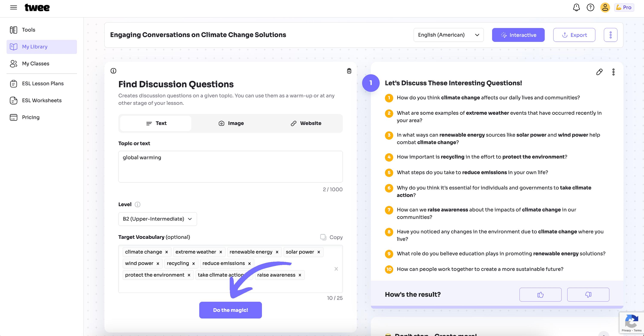Remove the 'extreme weather' tag

click(220, 252)
